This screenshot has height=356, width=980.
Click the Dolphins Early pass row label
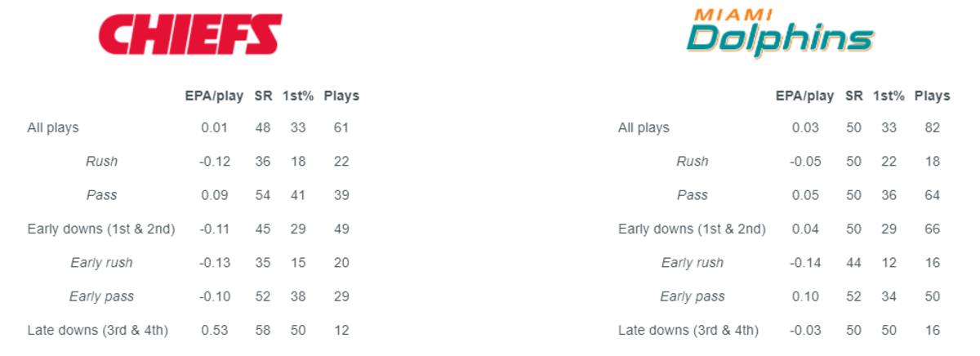click(693, 296)
